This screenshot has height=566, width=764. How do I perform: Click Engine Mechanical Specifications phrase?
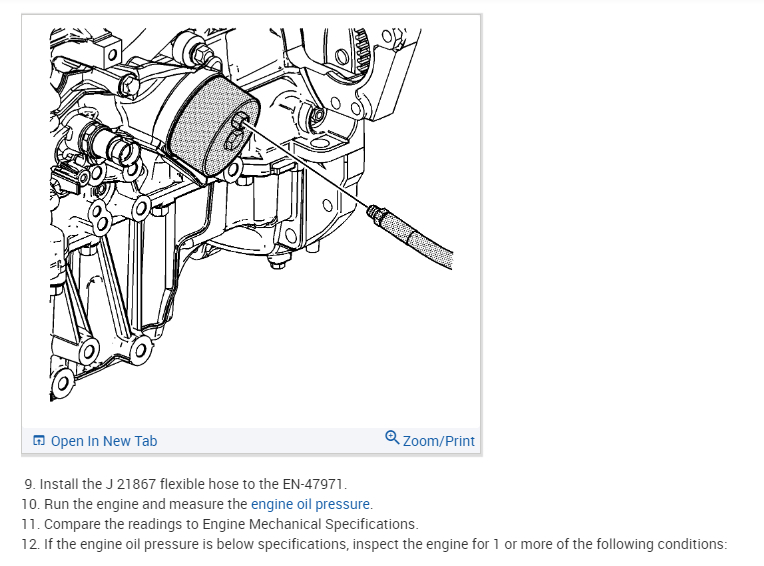pos(309,524)
